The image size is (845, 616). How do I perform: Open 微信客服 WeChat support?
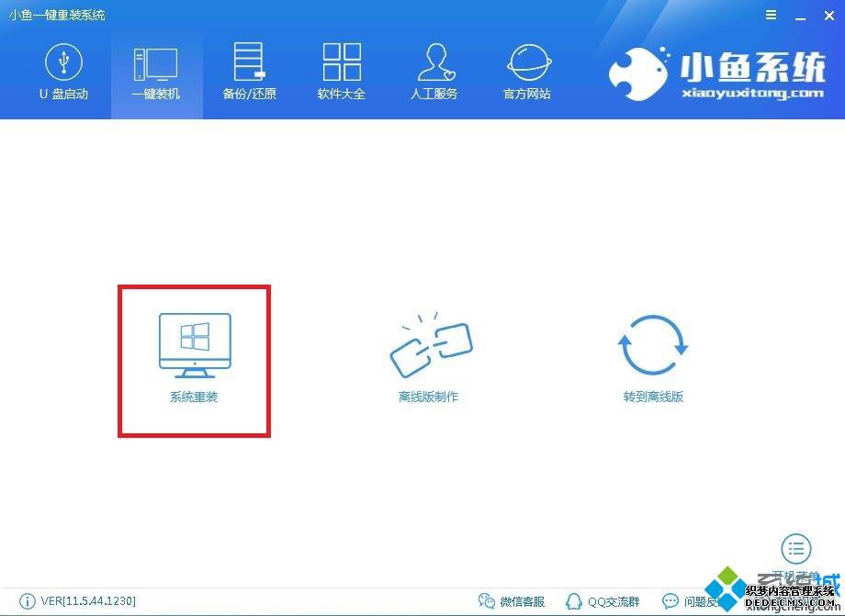pyautogui.click(x=513, y=601)
